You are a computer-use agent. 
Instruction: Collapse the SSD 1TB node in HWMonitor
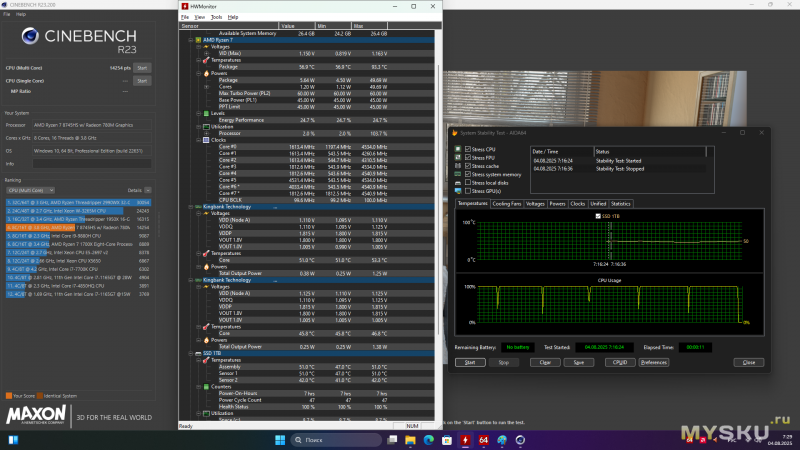[x=191, y=353]
